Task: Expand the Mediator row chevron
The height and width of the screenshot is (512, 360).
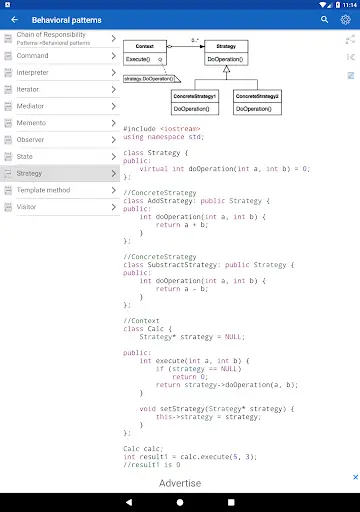Action: coord(114,106)
